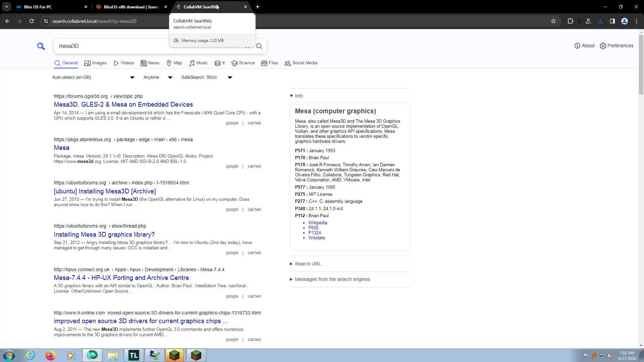Open Mesa-7.4.4 HP-UX Porting result

[121, 278]
